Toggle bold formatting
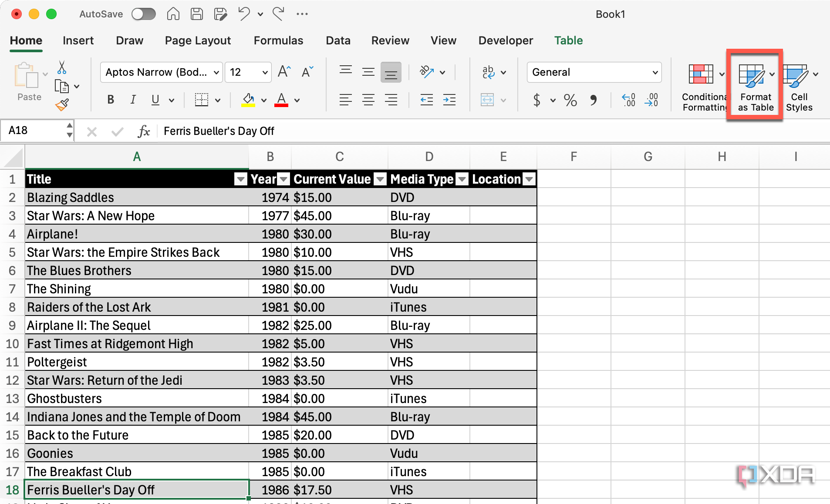Image resolution: width=830 pixels, height=504 pixels. 110,100
